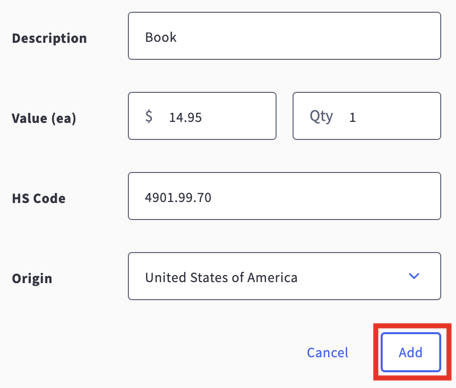The width and height of the screenshot is (456, 388).
Task: Click the dollar sign symbol
Action: point(149,117)
